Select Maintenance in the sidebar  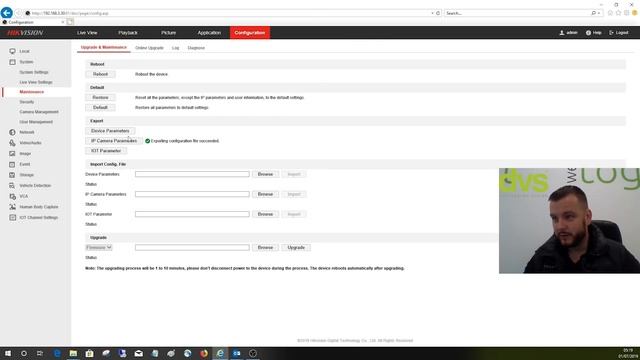tap(32, 92)
